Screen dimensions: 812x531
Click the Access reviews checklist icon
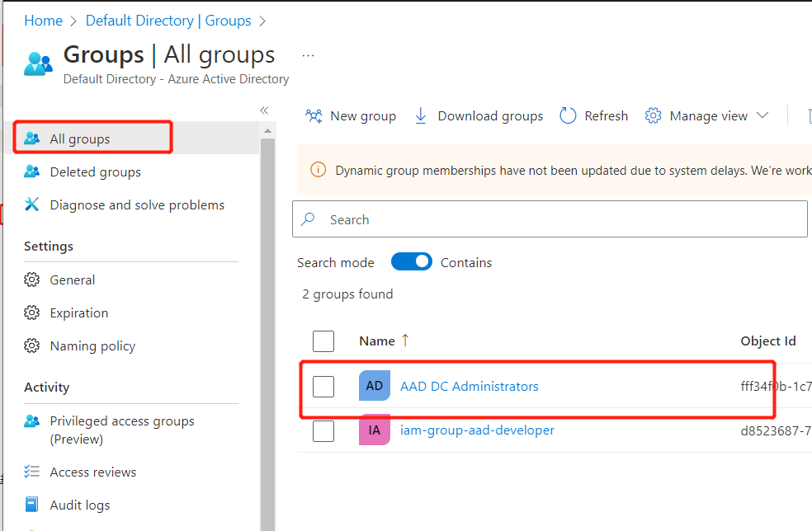[31, 472]
